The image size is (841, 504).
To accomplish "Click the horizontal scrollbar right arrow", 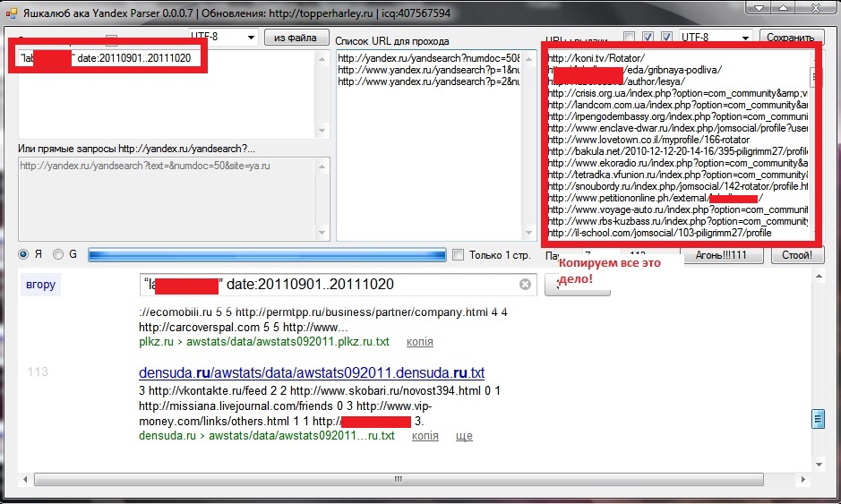I will click(x=802, y=479).
